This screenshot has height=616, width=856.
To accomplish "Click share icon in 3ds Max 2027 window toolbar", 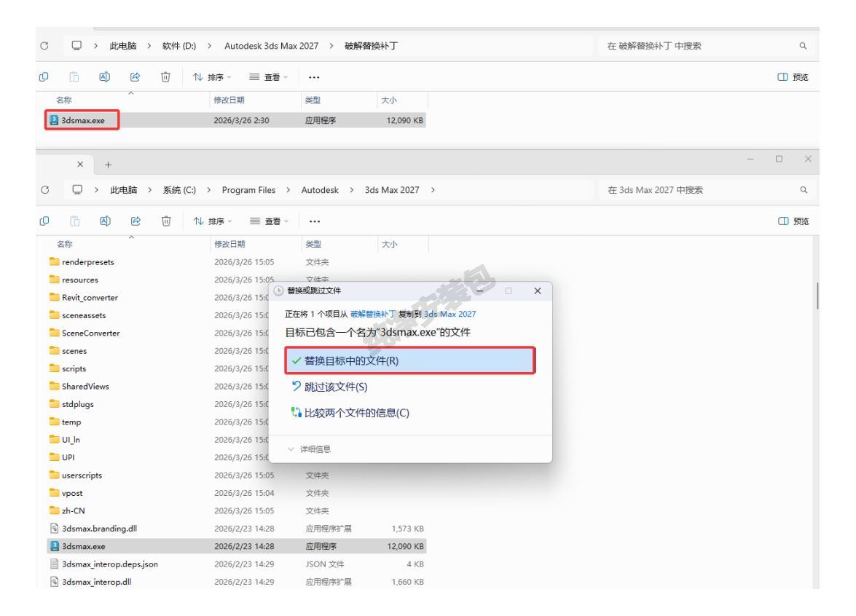I will click(x=136, y=221).
